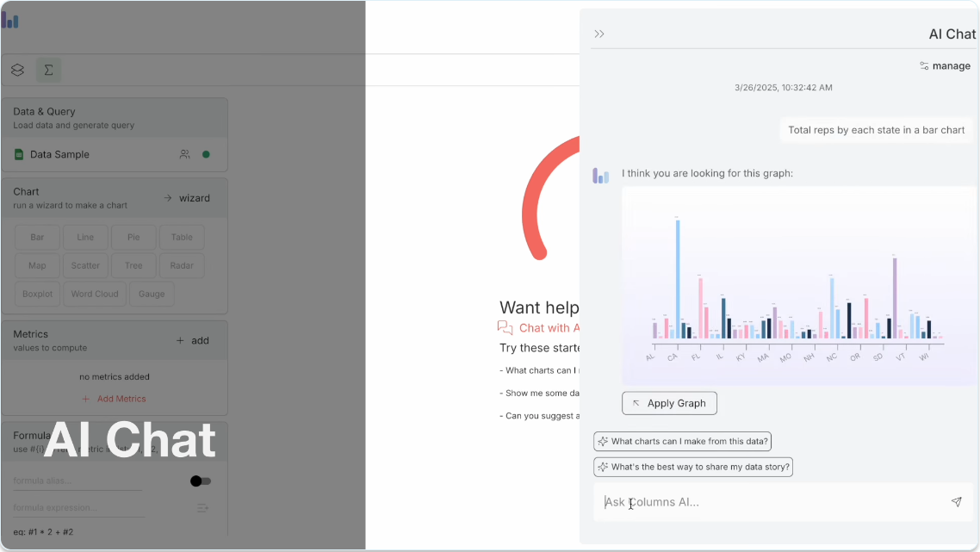Click the 'no metrics added' text
980x552 pixels.
115,377
